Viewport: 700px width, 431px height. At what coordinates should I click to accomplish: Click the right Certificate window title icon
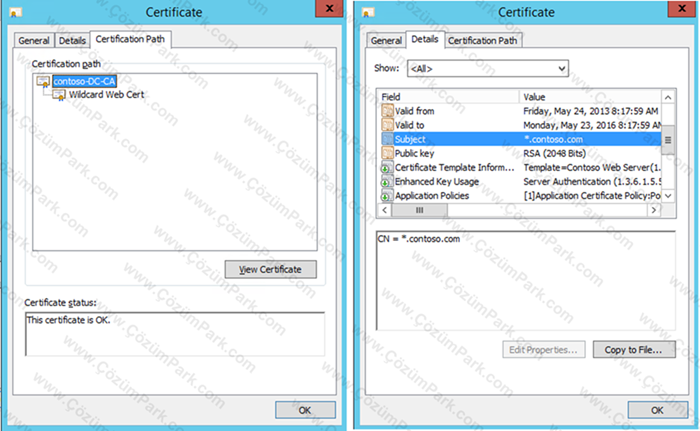(368, 13)
